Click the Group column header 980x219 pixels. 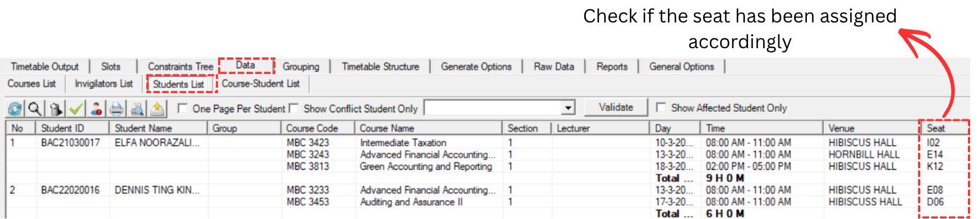coord(244,128)
